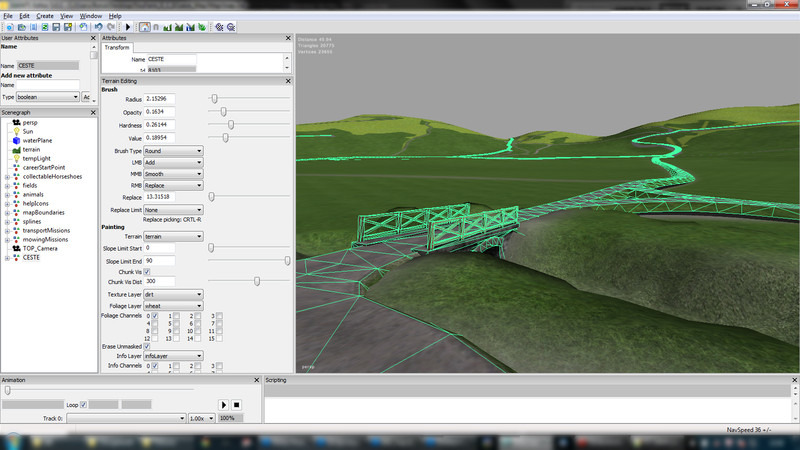Open the View menu
The image size is (800, 450).
tap(66, 16)
